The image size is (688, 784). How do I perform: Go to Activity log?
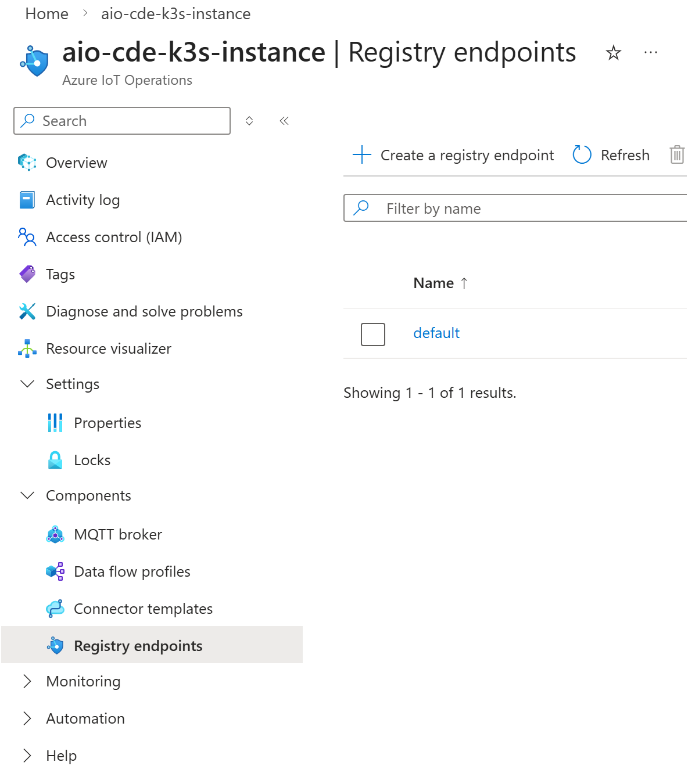pyautogui.click(x=83, y=200)
